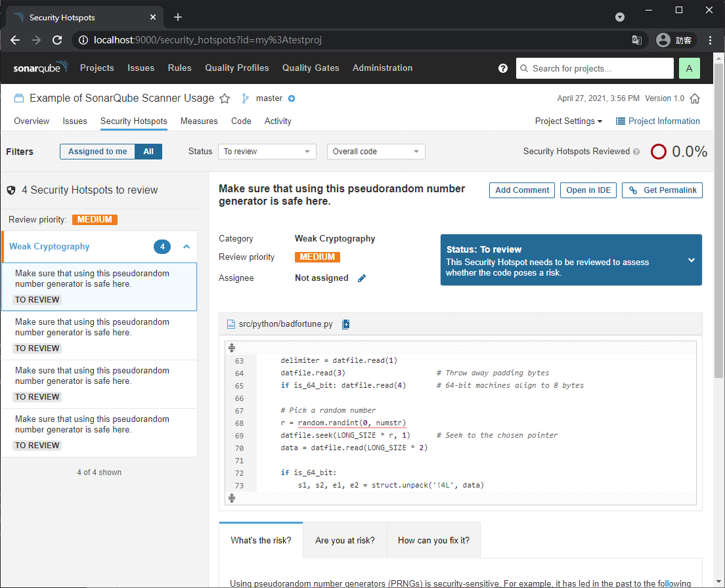Screen dimensions: 725x588
Task: Open the Overall code dropdown
Action: tap(376, 152)
